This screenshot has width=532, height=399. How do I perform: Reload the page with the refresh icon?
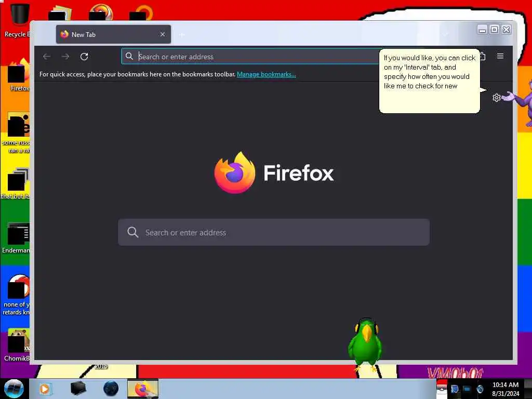tap(84, 56)
